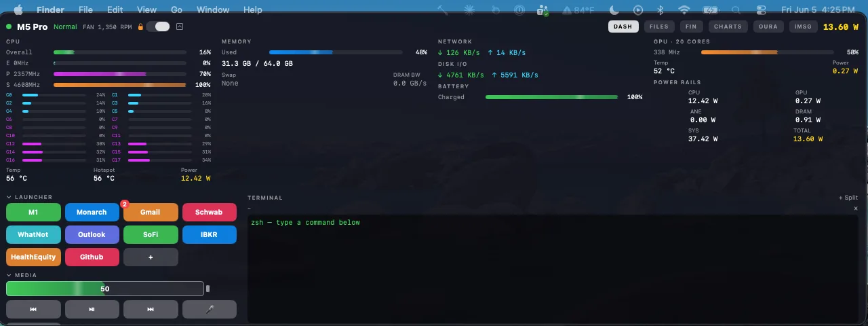
Task: Click the menu bar clock Fri Jun 5
Action: [818, 10]
